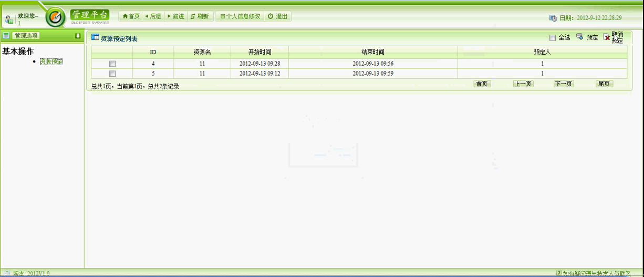Go to 首页 in the top navigation bar

131,16
